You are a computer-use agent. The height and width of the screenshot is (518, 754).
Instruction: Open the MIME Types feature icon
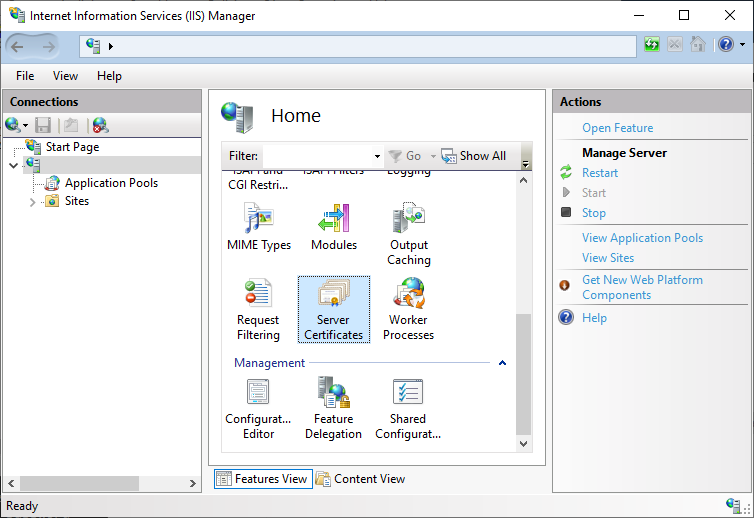(259, 226)
